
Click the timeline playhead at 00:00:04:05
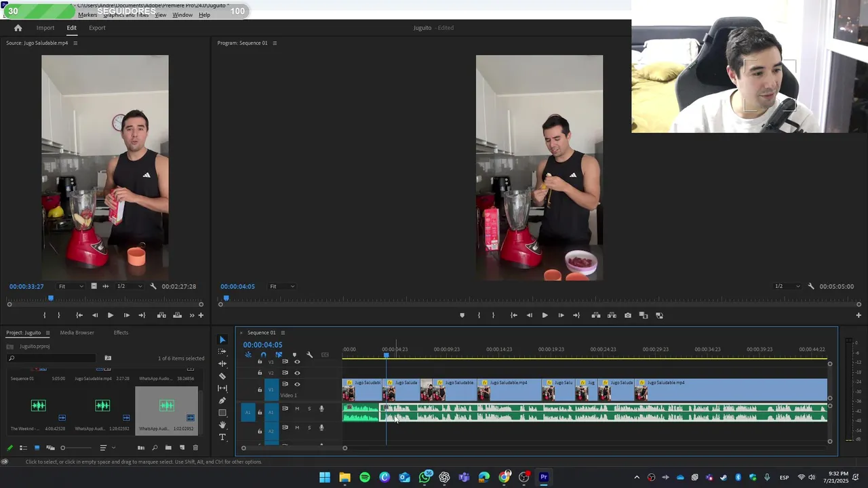[x=387, y=355]
